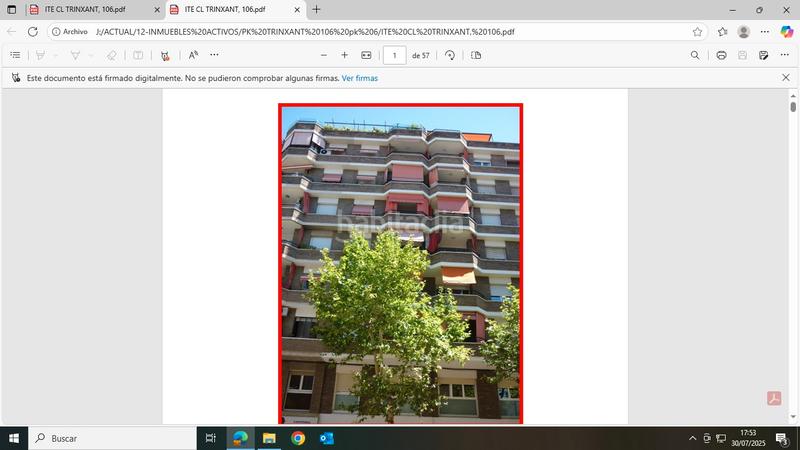Toggle fit to width view
The height and width of the screenshot is (450, 800).
coord(366,55)
